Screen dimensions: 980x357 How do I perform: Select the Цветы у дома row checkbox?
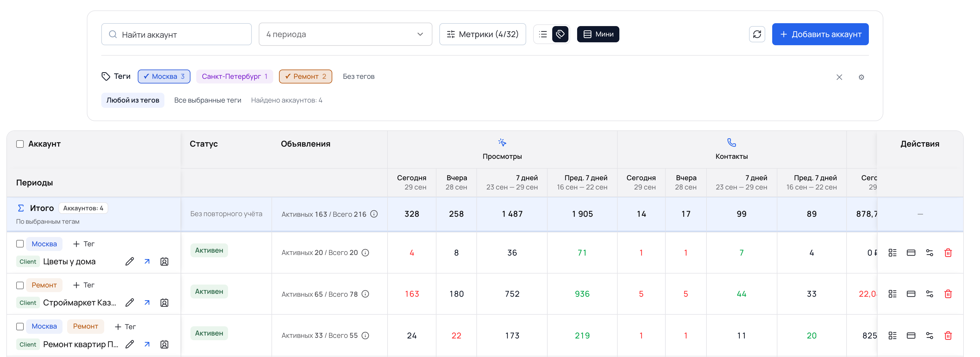20,244
